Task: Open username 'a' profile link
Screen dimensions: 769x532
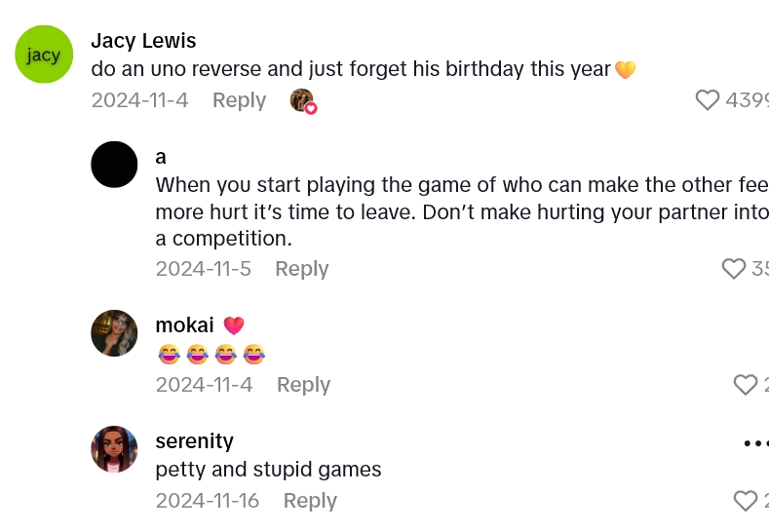Action: pos(161,157)
